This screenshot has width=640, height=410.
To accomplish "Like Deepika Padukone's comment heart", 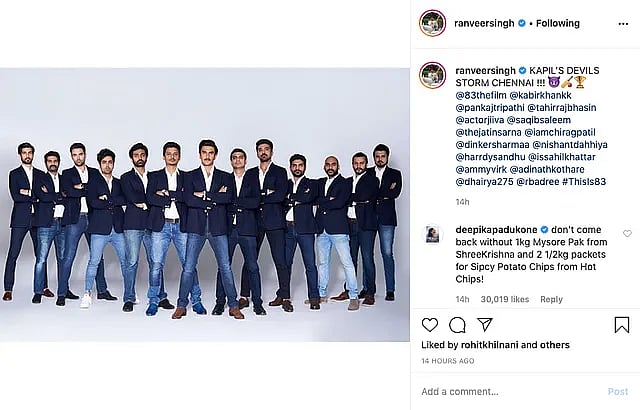I will click(627, 234).
